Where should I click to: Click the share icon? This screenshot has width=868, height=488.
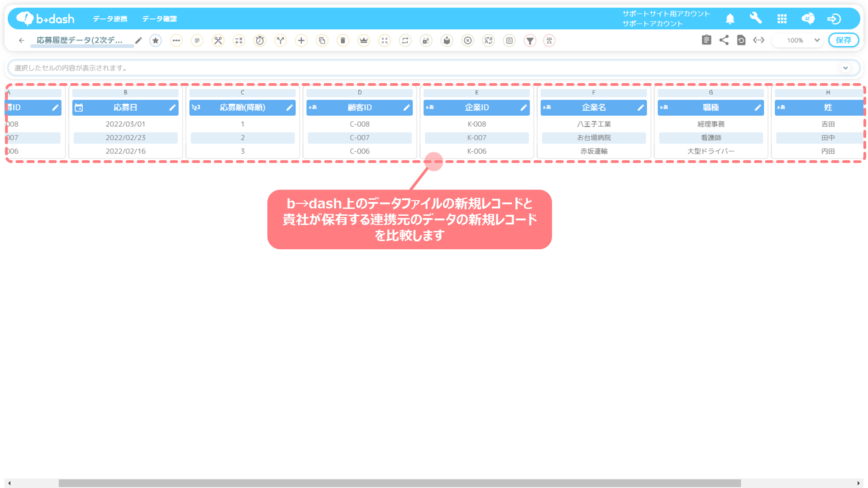pos(724,40)
